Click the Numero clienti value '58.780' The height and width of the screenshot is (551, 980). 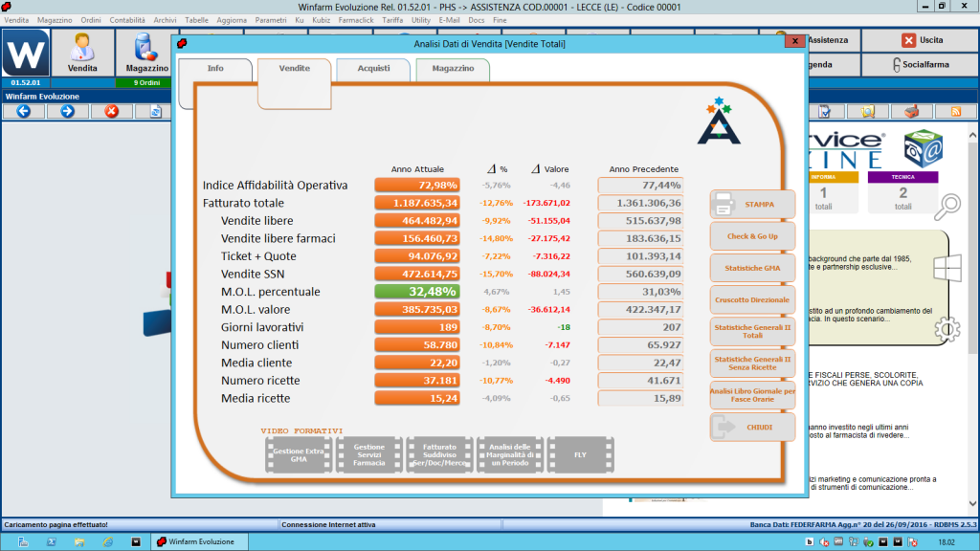point(417,344)
